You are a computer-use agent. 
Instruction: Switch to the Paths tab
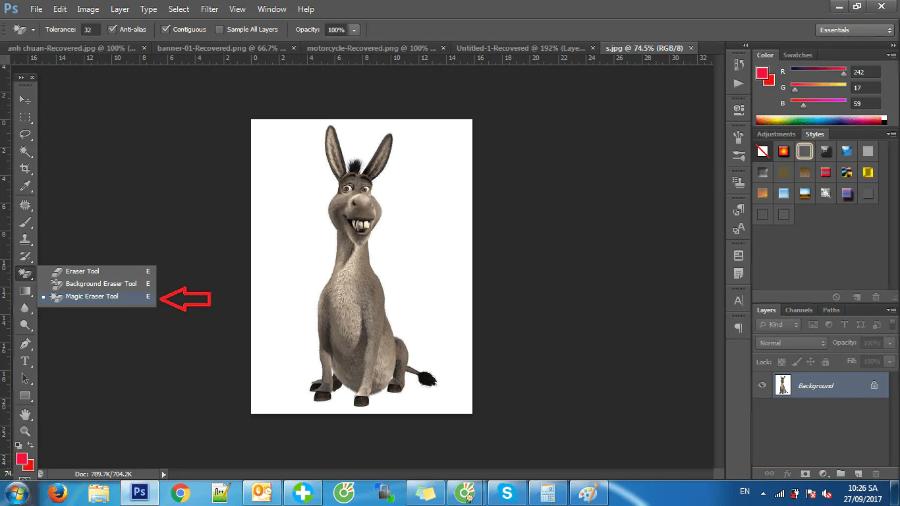point(831,310)
